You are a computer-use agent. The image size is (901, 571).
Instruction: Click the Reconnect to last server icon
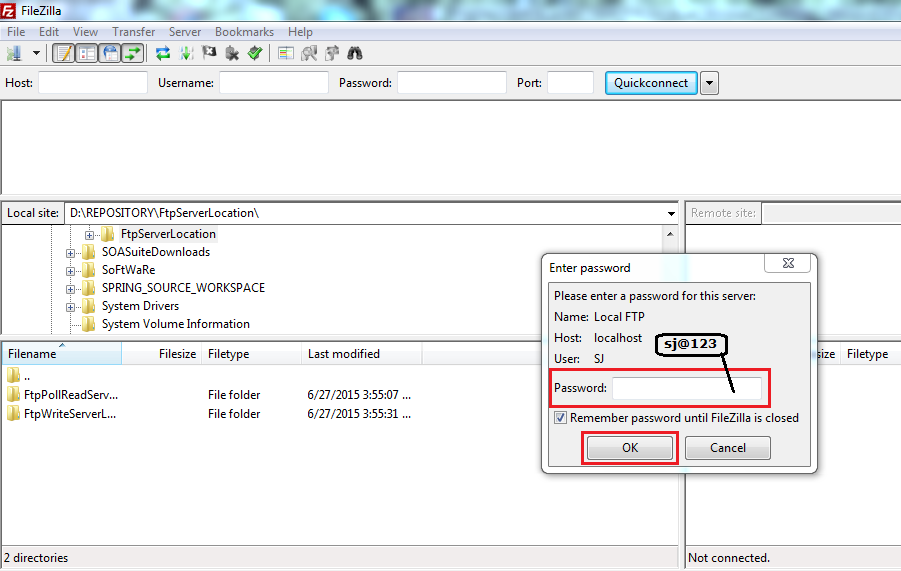coord(255,53)
